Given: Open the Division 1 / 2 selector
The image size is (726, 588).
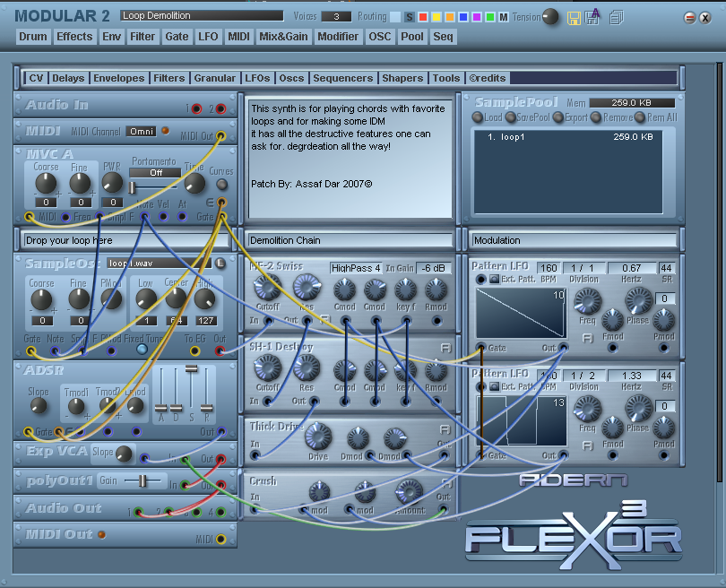Looking at the screenshot, I should point(583,376).
